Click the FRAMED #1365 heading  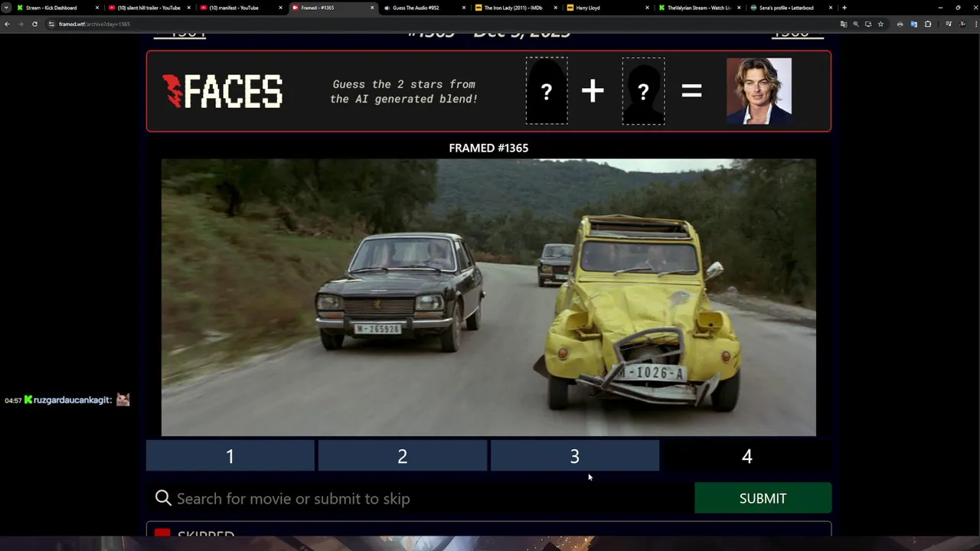pyautogui.click(x=488, y=148)
